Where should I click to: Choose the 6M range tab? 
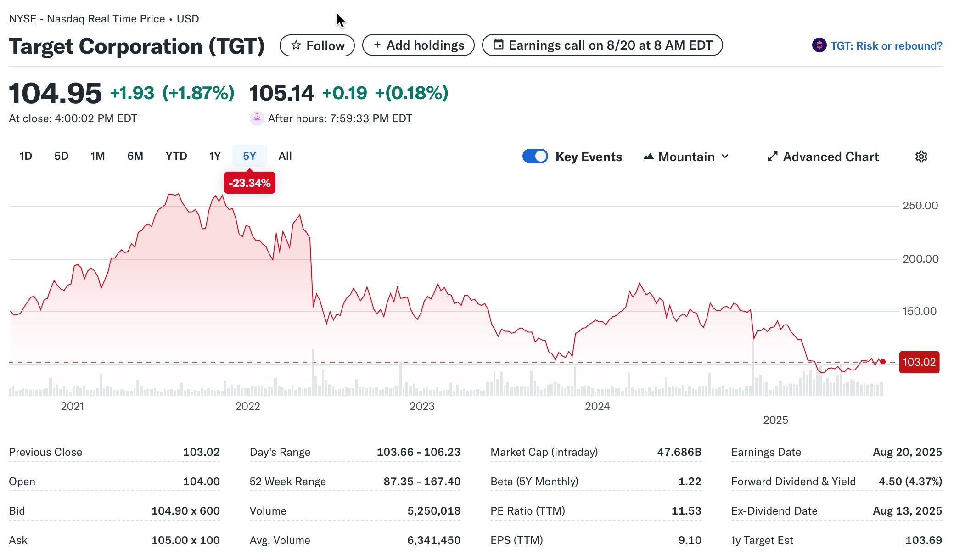pyautogui.click(x=135, y=156)
